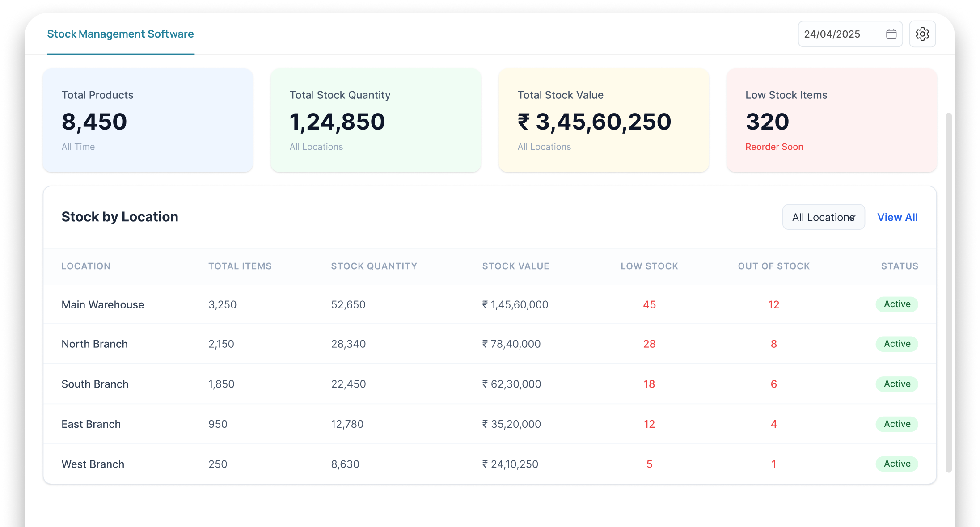Click the Low Stock Items card

[x=832, y=120]
